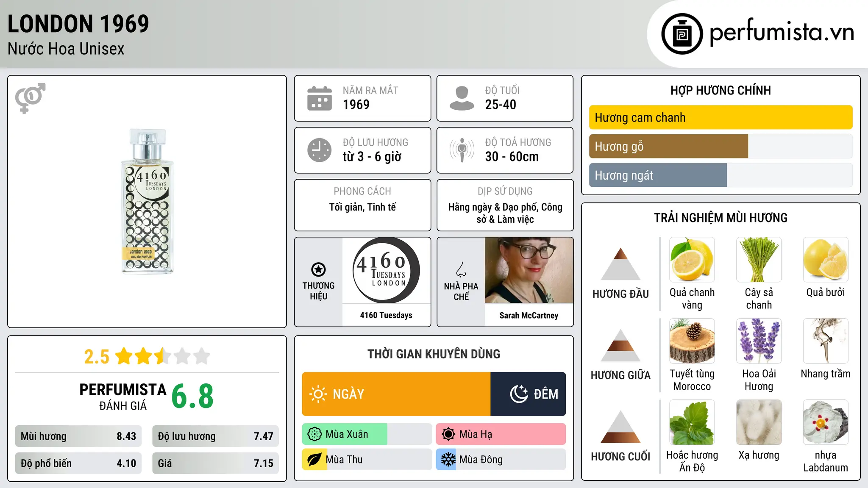The height and width of the screenshot is (488, 868).
Task: Select the Cây sả chanh note image
Action: point(759,259)
